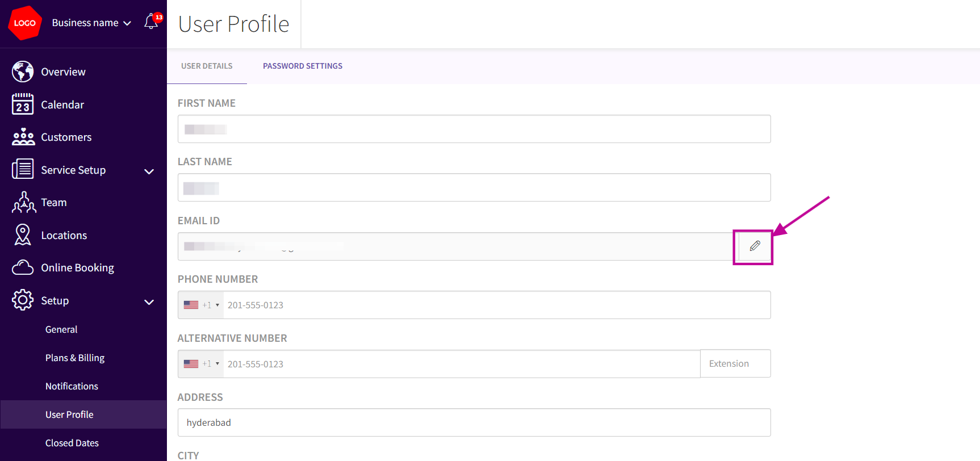This screenshot has width=980, height=461.
Task: Open the notifications bell icon
Action: (x=151, y=22)
